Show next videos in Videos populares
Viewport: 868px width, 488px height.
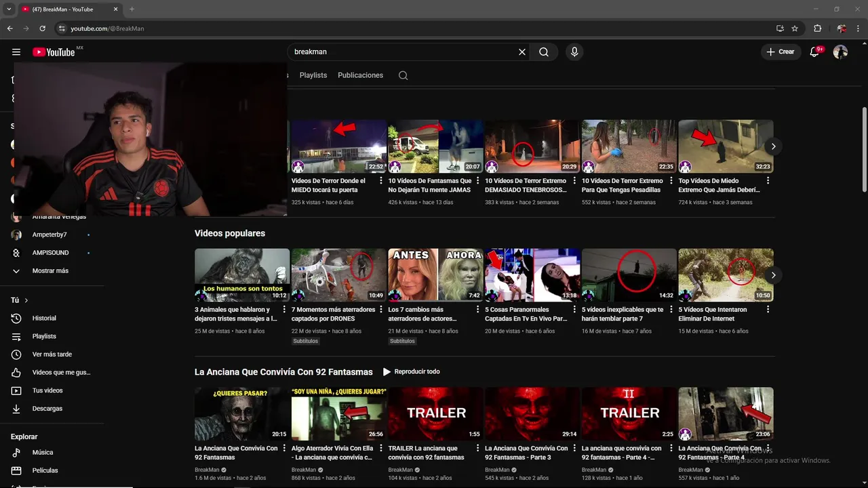[x=773, y=275]
